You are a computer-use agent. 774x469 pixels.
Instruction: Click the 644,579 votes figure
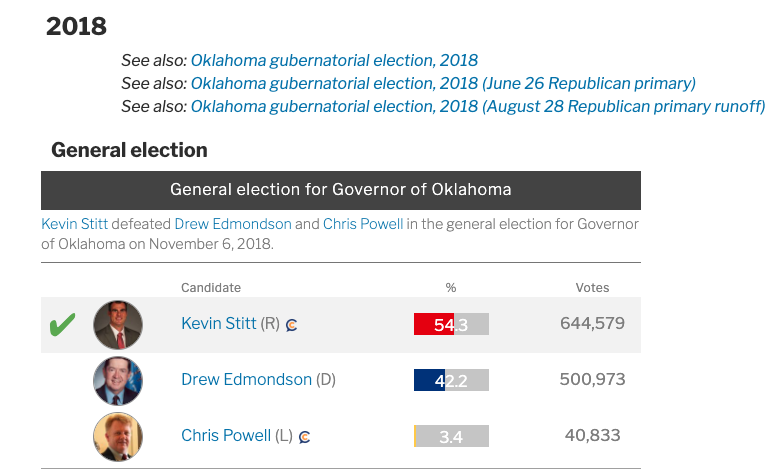(x=591, y=324)
